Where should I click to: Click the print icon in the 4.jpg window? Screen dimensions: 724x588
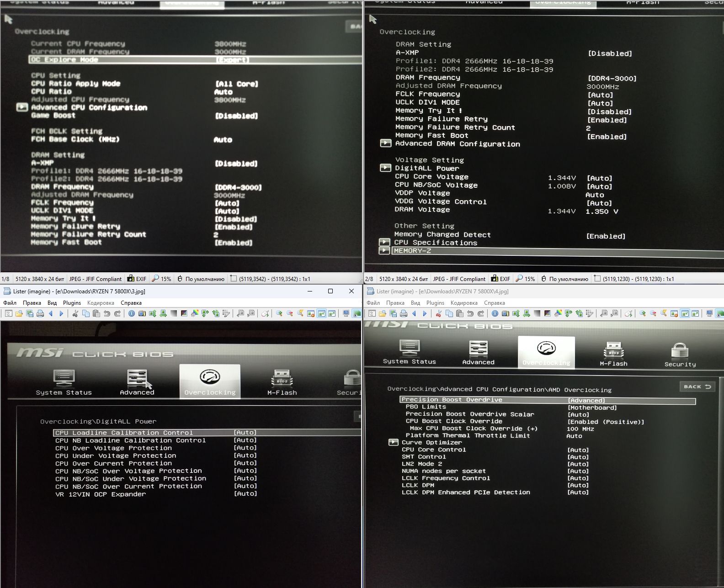pos(404,313)
